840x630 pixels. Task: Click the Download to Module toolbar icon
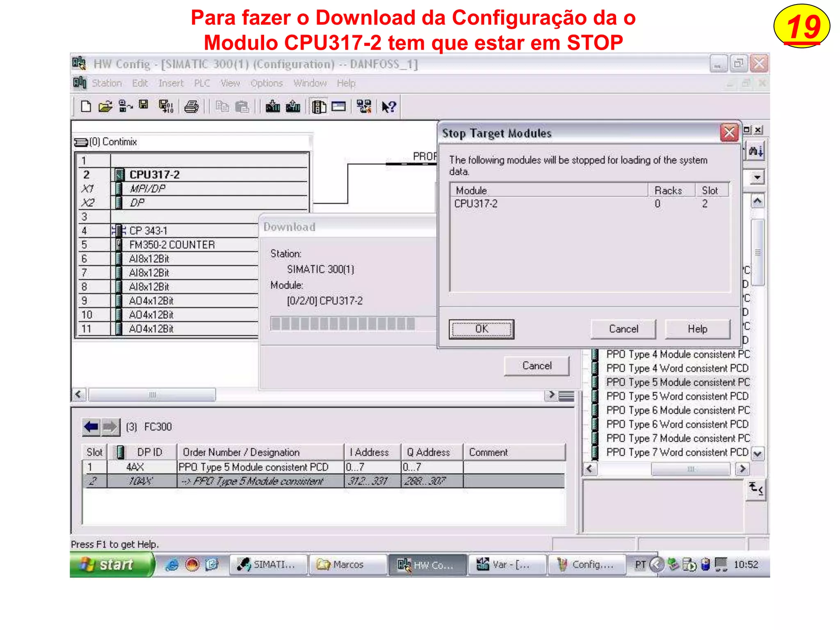click(x=273, y=107)
